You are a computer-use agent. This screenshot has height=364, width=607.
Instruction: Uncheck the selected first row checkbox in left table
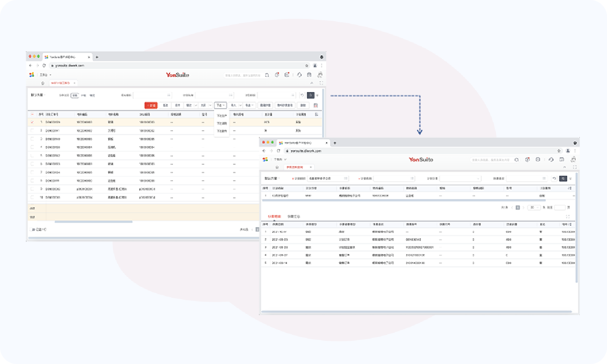(x=32, y=122)
